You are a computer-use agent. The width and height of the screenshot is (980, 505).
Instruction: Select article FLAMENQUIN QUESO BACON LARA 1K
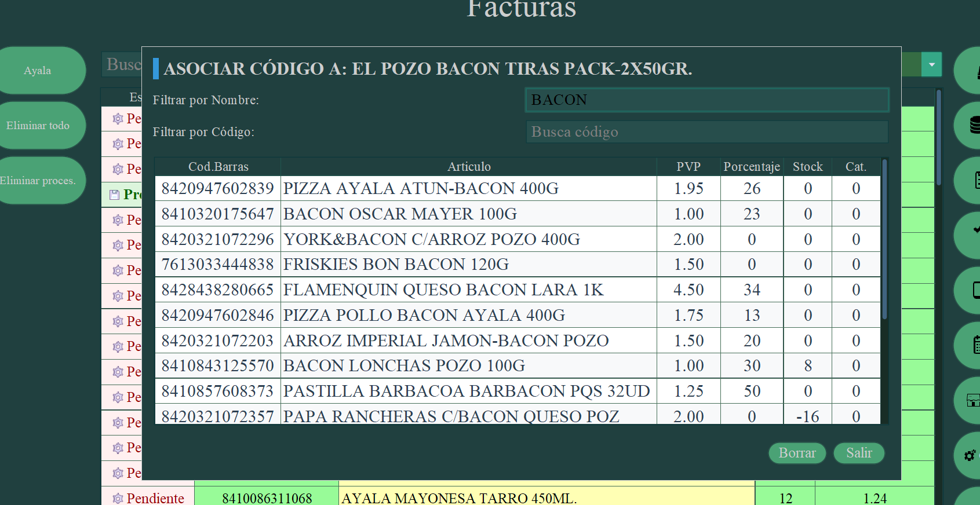(443, 290)
